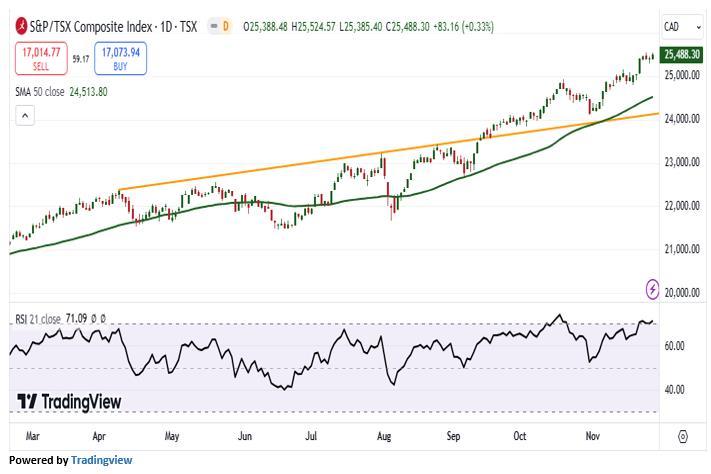Collapse the indicator legend with chevron button
Screen dimensions: 711x474
pyautogui.click(x=25, y=116)
